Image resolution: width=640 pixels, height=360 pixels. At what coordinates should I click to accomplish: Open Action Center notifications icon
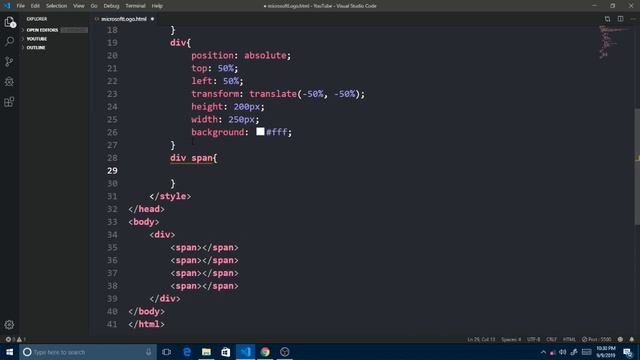point(628,352)
